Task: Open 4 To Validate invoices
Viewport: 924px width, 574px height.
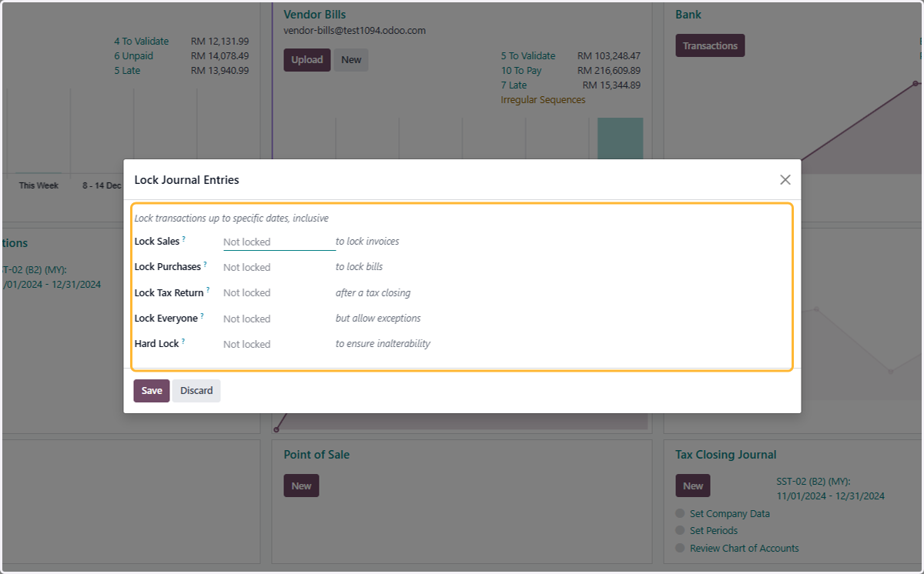Action: tap(141, 42)
